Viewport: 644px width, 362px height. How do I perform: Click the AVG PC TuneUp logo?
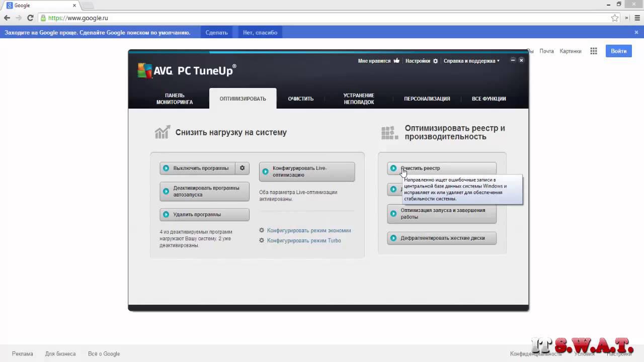coord(187,70)
